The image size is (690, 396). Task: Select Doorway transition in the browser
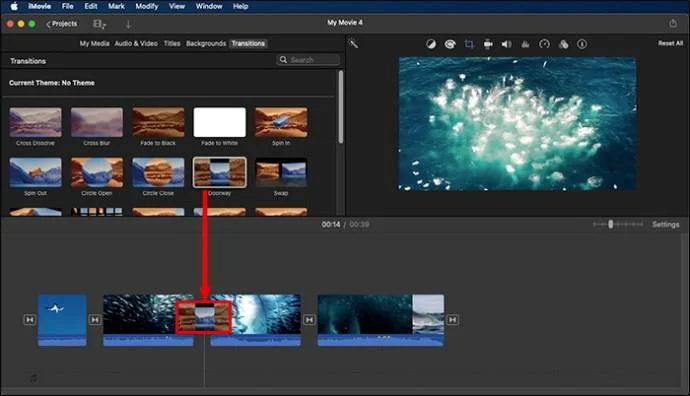[220, 172]
